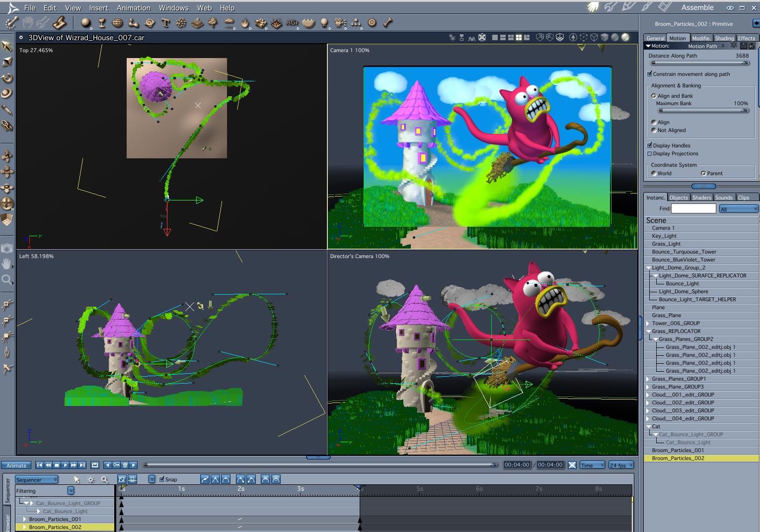Jump to animation start with rewind-to-first button
This screenshot has height=532, width=760.
40,465
